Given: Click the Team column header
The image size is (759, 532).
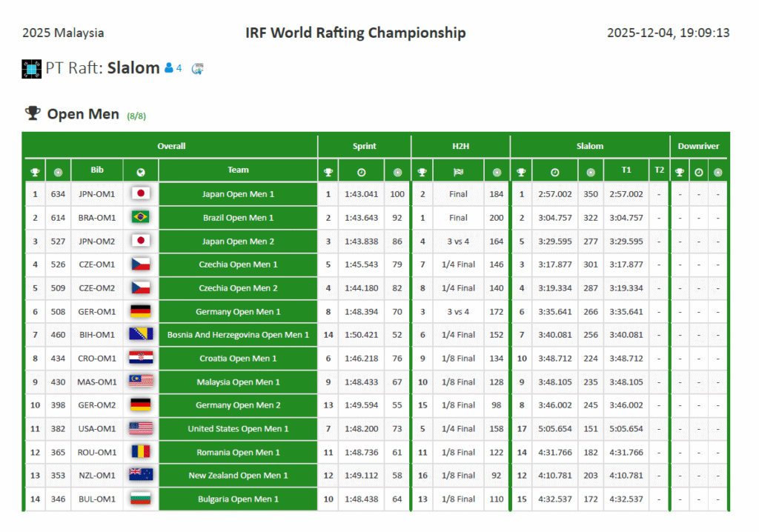Looking at the screenshot, I should coord(238,170).
